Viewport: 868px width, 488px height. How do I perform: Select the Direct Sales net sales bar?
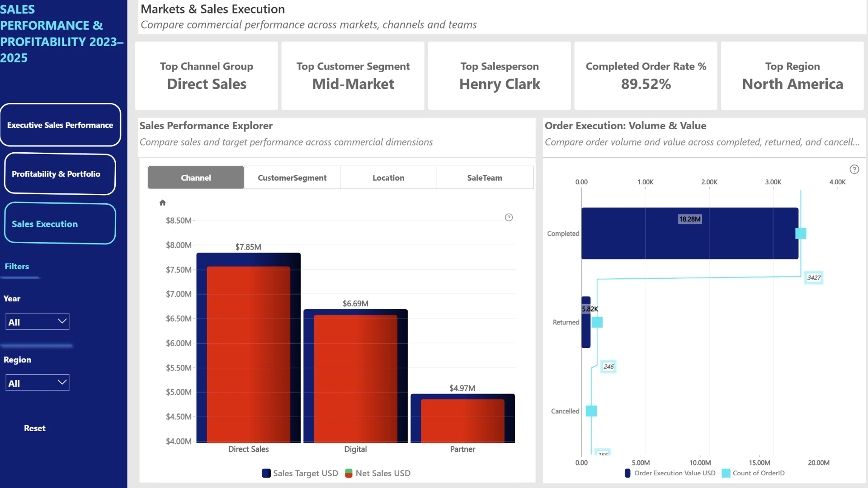(249, 355)
